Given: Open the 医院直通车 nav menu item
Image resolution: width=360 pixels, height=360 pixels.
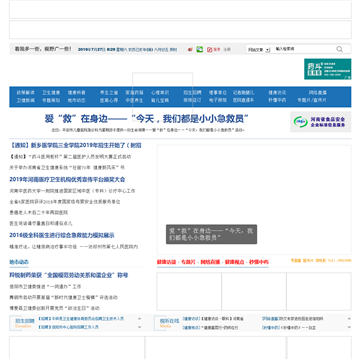Looking at the screenshot, I should (x=243, y=100).
